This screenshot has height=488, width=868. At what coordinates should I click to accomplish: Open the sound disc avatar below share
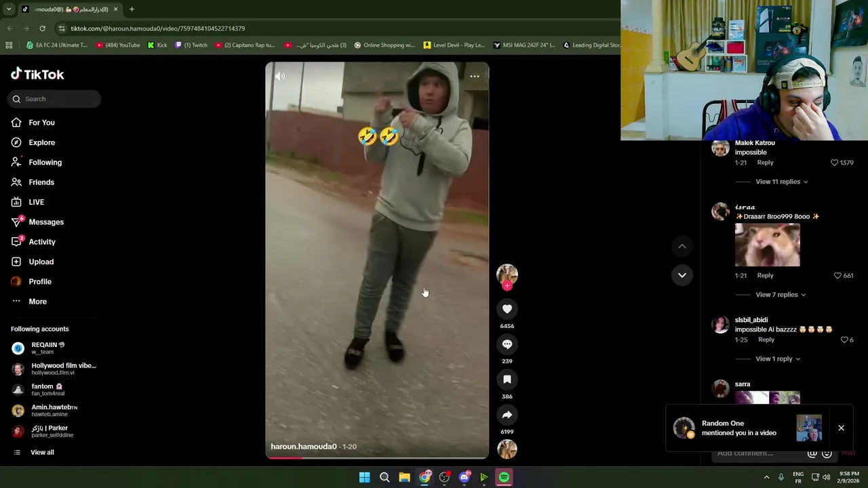pyautogui.click(x=507, y=449)
